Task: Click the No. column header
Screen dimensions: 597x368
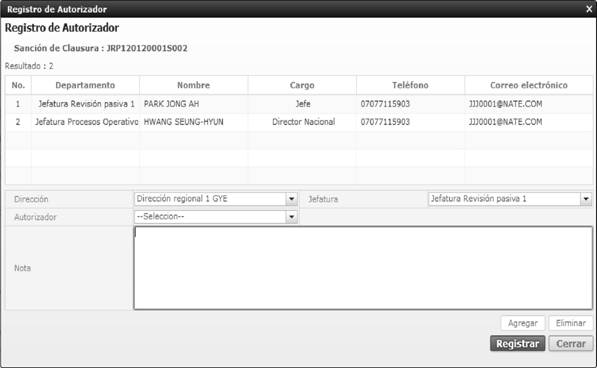Action: pos(18,85)
